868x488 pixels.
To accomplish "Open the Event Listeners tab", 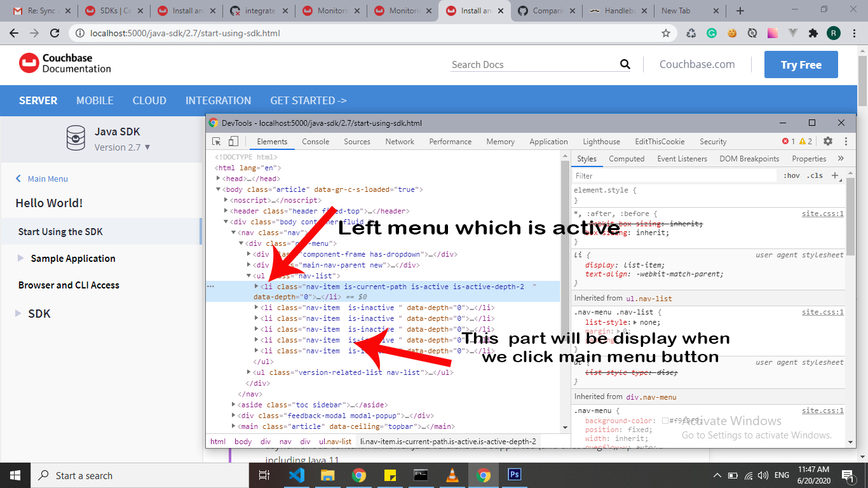I will (682, 159).
